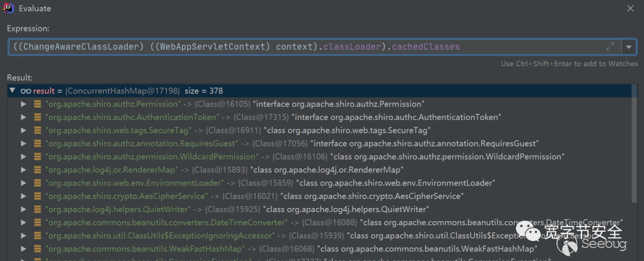Open the expression history dropdown arrow
This screenshot has height=261, width=644.
click(x=628, y=46)
